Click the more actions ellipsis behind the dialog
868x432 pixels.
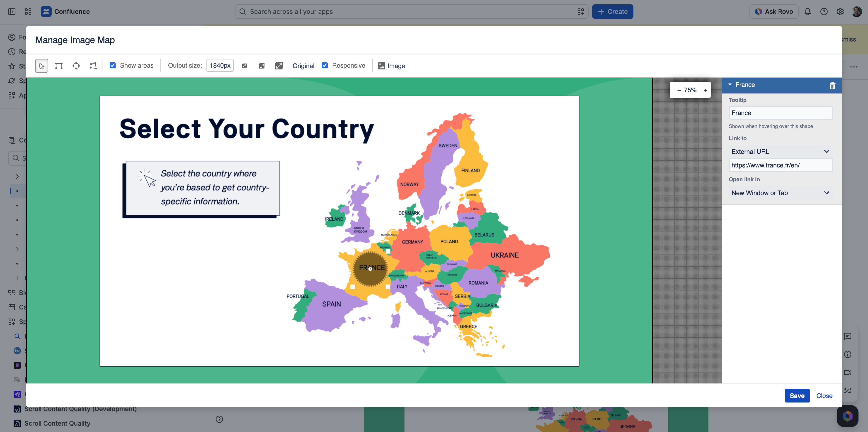coord(854,67)
